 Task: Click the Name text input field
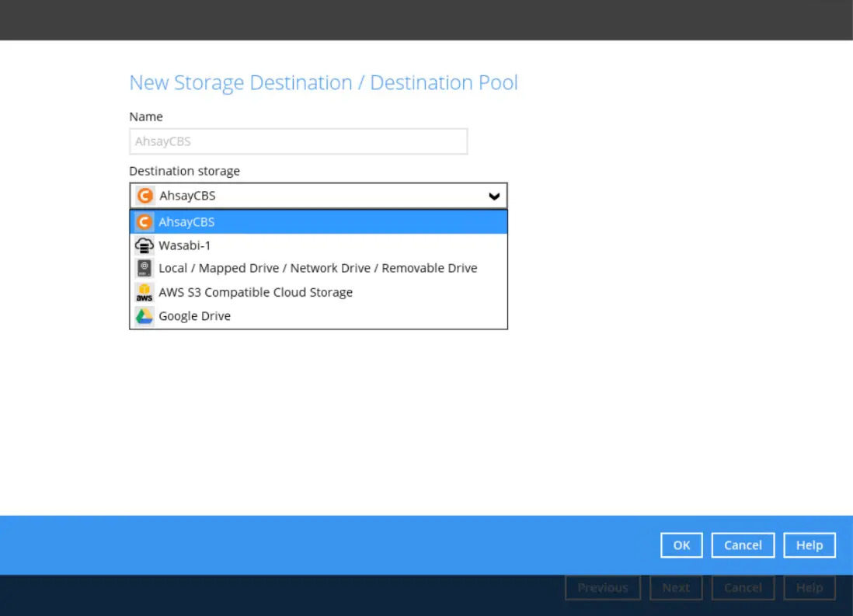[x=298, y=142]
